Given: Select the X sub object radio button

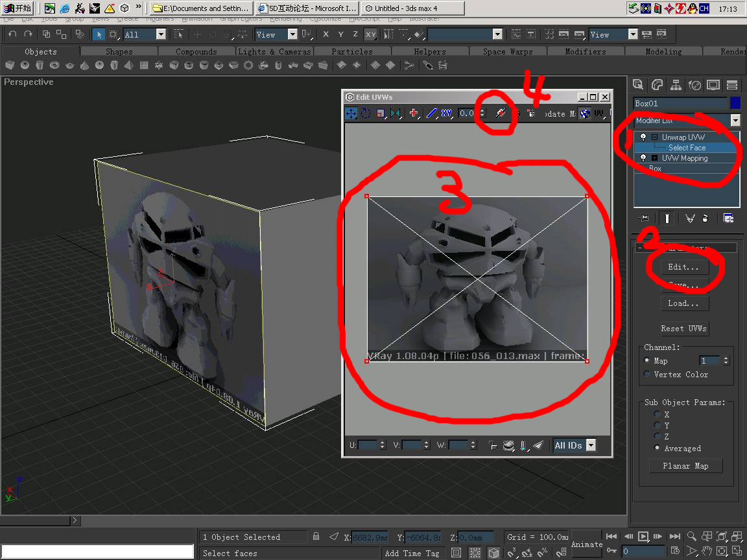Looking at the screenshot, I should coord(658,414).
